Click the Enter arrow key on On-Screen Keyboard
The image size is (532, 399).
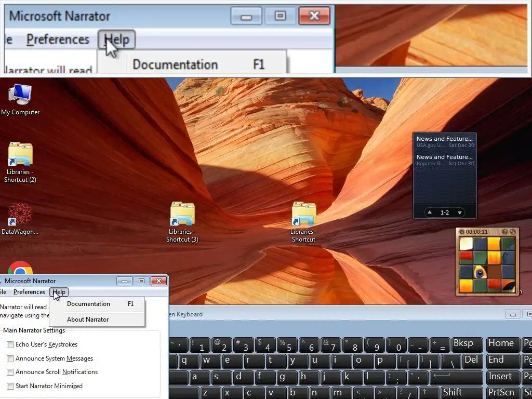456,378
